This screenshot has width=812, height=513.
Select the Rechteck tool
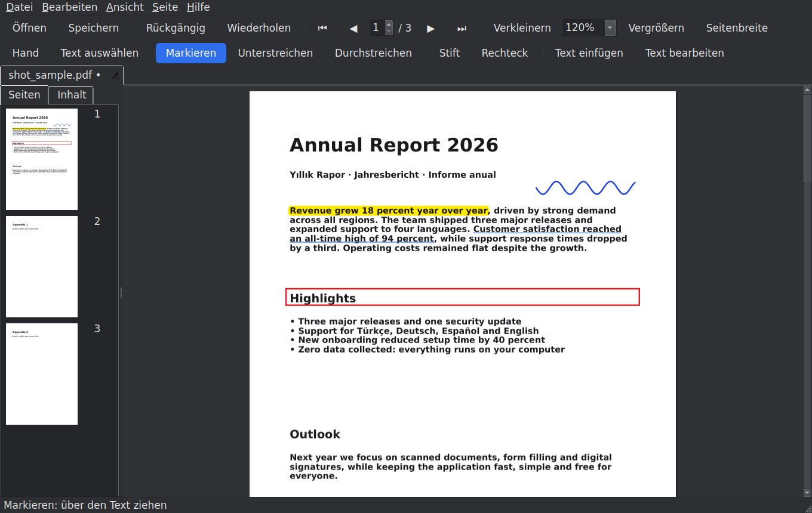pyautogui.click(x=505, y=53)
